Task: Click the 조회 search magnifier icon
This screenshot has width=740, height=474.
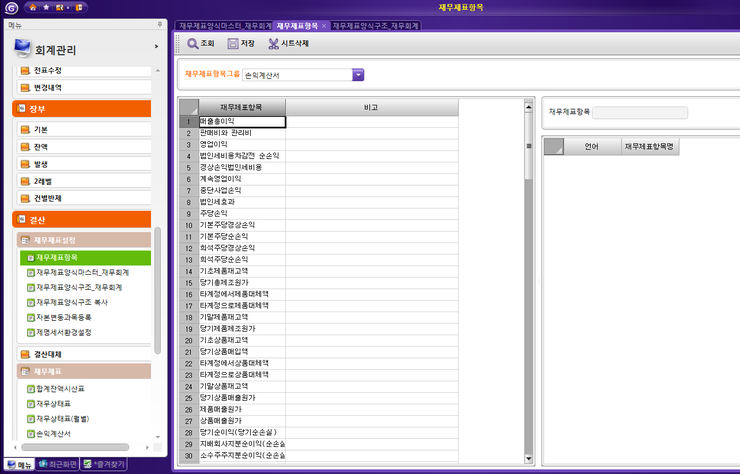Action: click(192, 44)
